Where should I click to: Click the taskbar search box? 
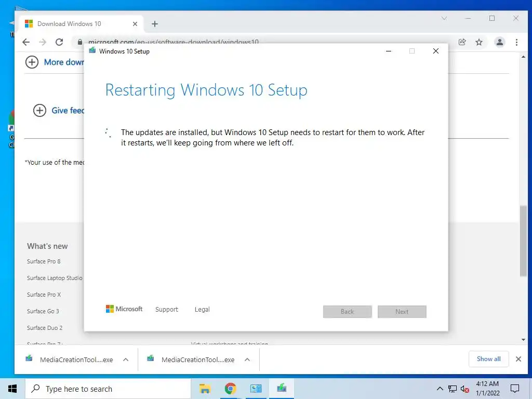pos(108,389)
